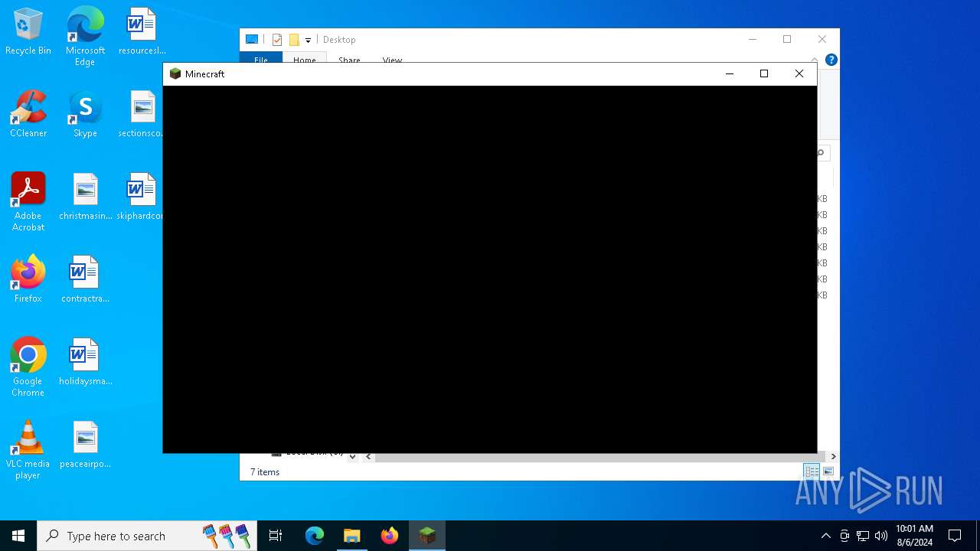The image size is (980, 551).
Task: Click the taskbar search box
Action: (147, 536)
